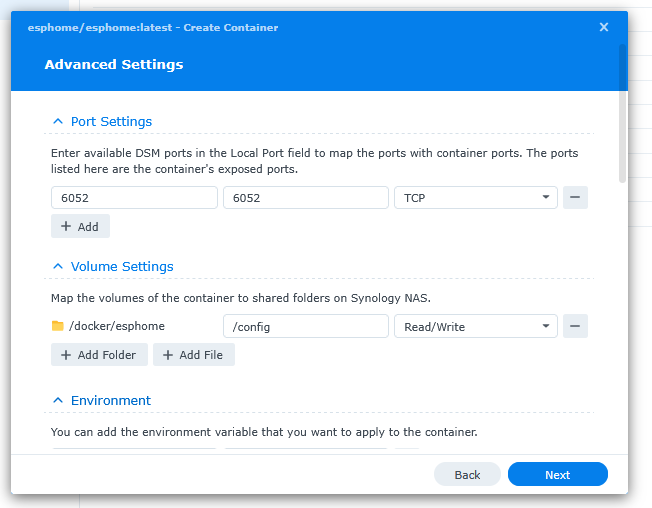Edit the container port 6052 field
652x508 pixels.
(306, 197)
